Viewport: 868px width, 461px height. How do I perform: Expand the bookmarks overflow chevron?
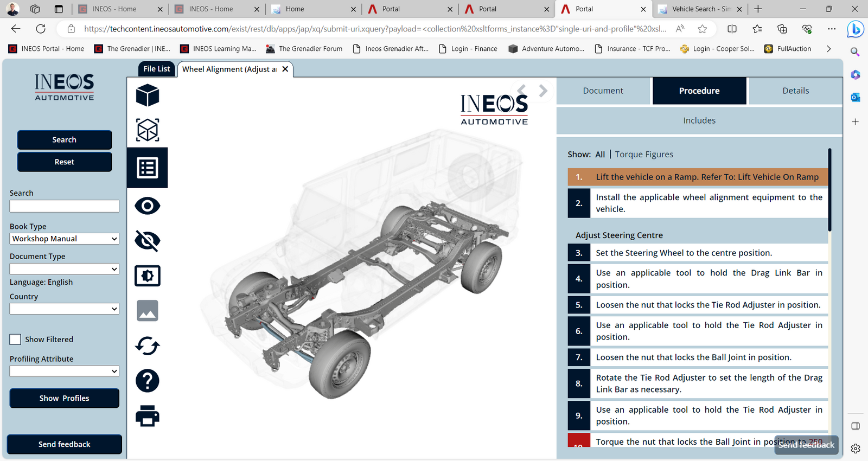(x=828, y=49)
